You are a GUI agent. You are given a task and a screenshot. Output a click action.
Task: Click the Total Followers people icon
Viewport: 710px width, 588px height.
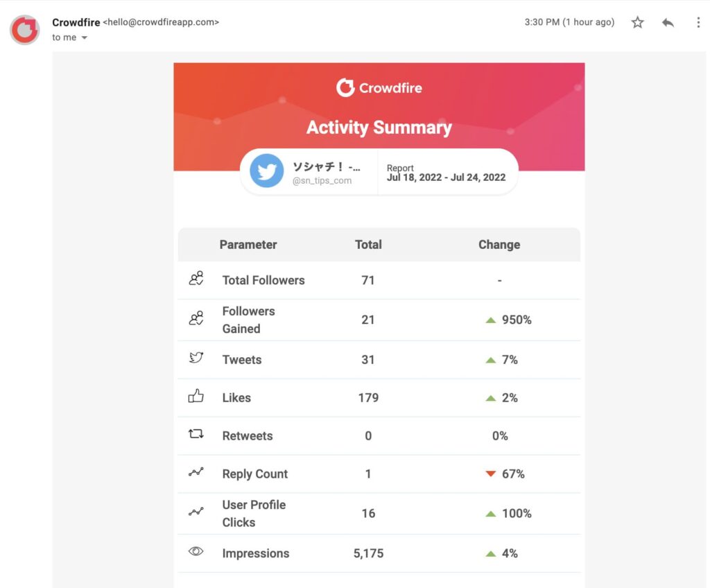click(196, 280)
